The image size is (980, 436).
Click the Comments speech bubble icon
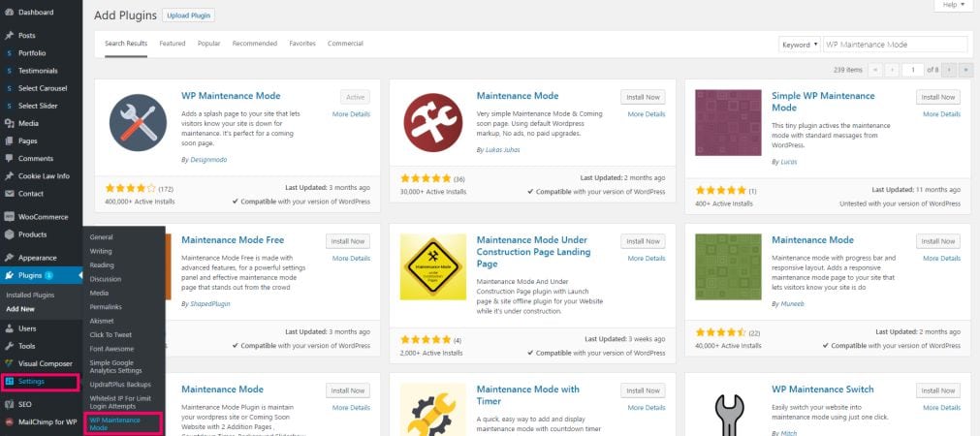[x=9, y=158]
